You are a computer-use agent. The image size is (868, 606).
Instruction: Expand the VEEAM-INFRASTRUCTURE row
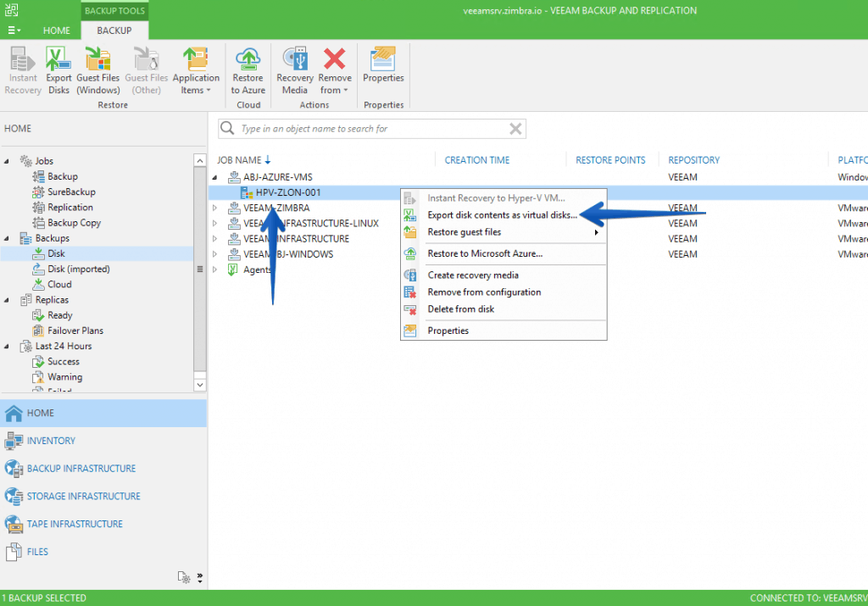214,239
